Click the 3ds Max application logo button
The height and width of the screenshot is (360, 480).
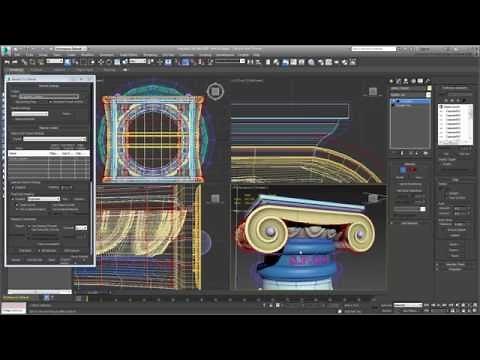6,51
